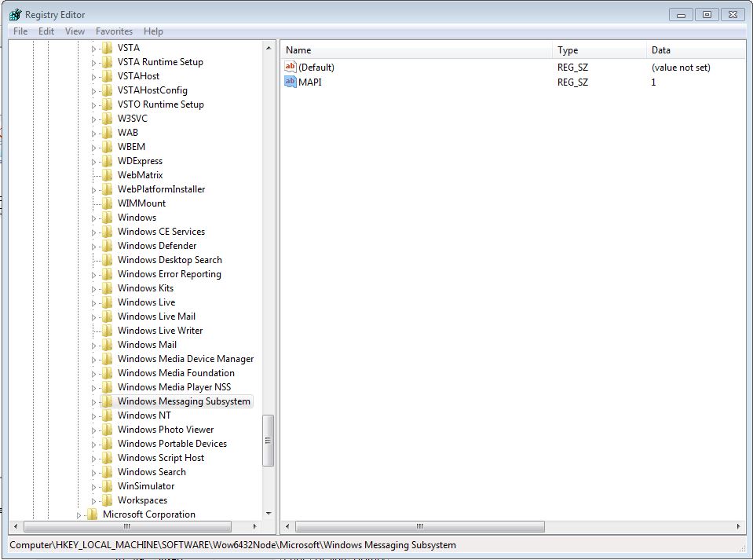The width and height of the screenshot is (753, 560).
Task: Select Windows Media Player NSS key
Action: click(174, 387)
